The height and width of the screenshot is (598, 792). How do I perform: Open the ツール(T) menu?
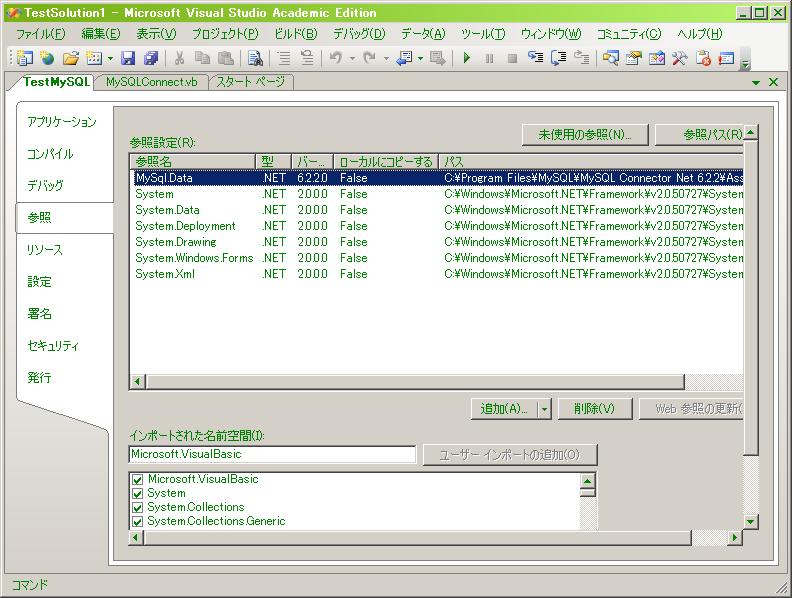pos(483,34)
